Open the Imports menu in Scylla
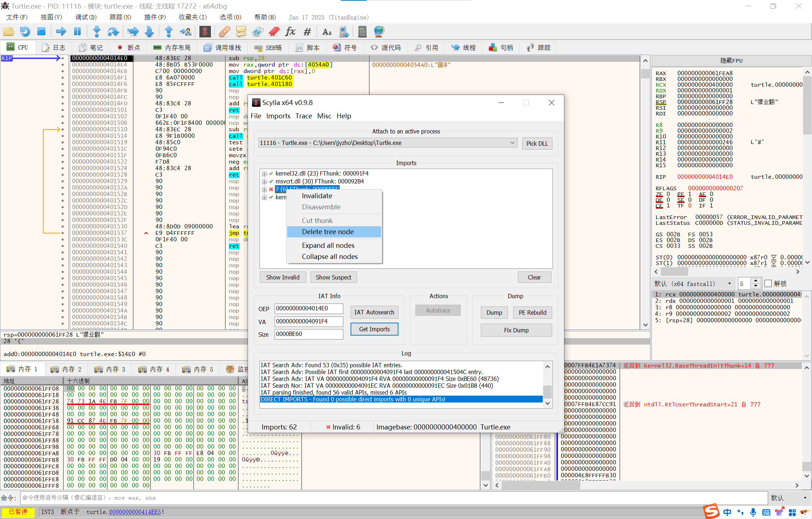This screenshot has width=812, height=519. [278, 116]
